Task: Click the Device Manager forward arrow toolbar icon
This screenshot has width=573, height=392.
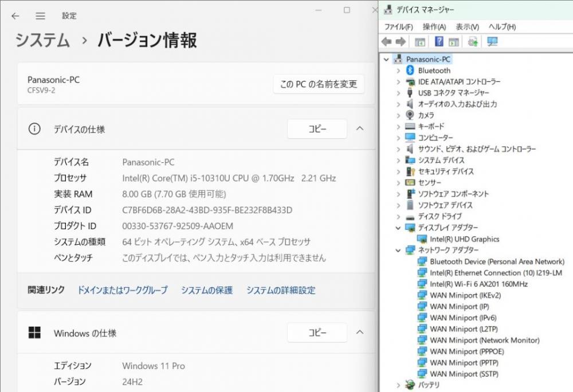Action: click(x=401, y=42)
